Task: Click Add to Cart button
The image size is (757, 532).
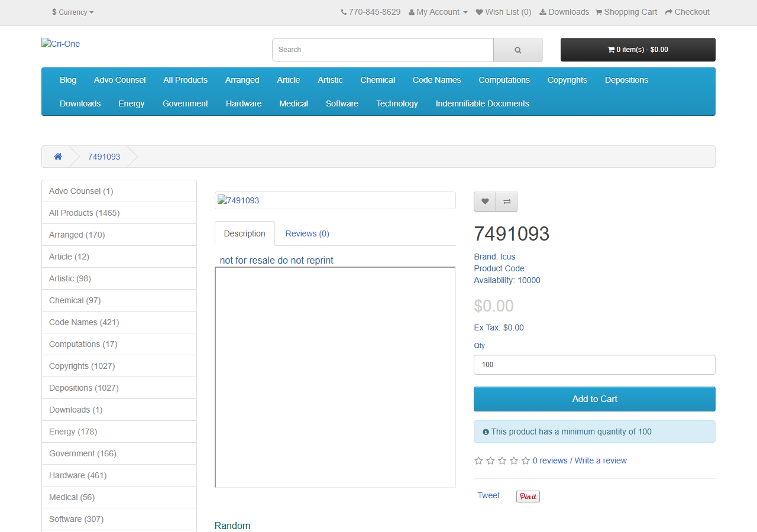Action: [x=594, y=399]
